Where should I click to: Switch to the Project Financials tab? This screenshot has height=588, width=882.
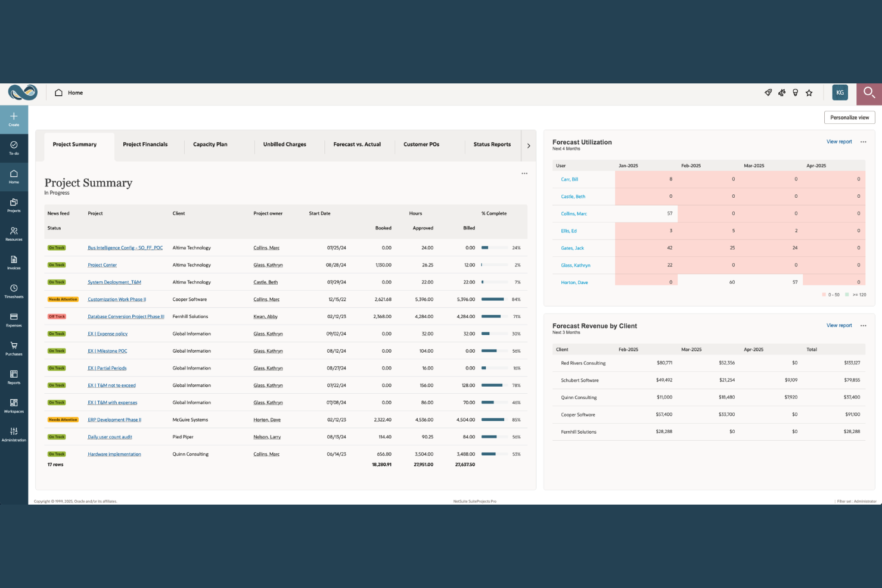(145, 145)
